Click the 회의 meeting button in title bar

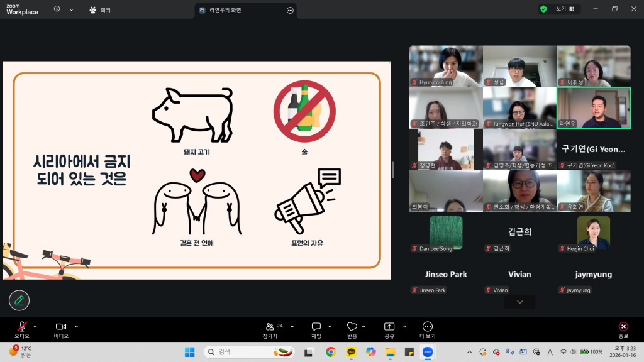click(101, 10)
